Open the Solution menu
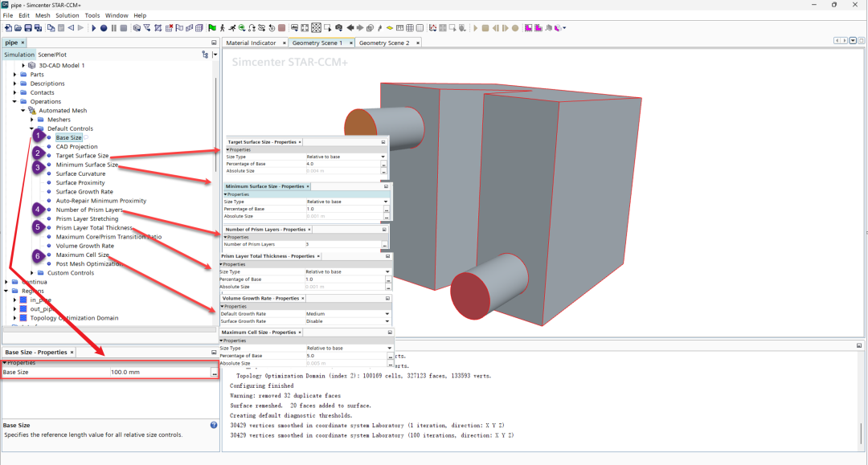The image size is (868, 465). (67, 15)
